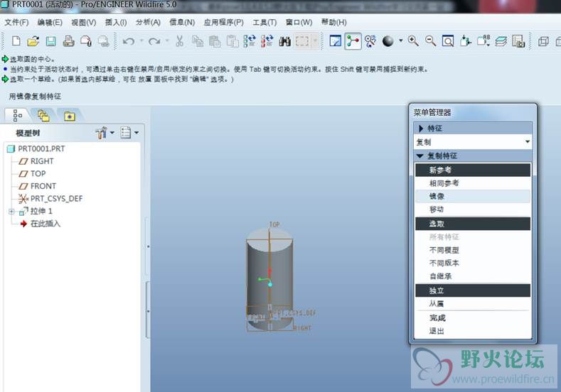
Task: Click the Refit to screen icon
Action: coord(447,41)
